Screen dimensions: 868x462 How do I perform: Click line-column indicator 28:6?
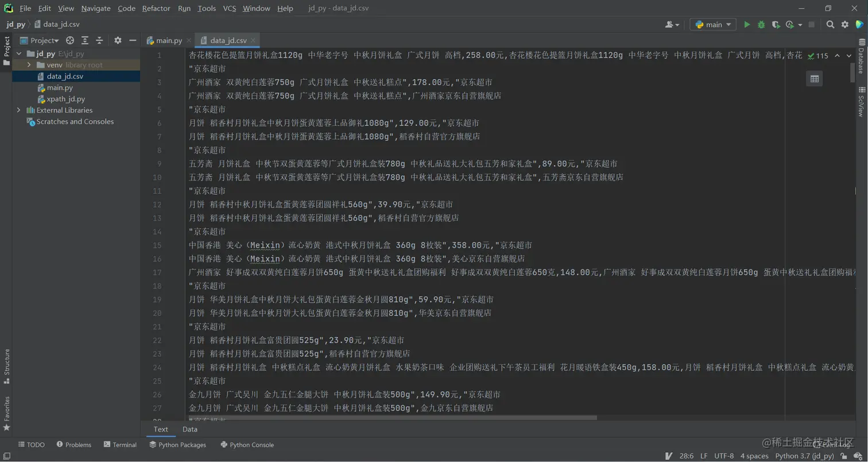point(685,456)
